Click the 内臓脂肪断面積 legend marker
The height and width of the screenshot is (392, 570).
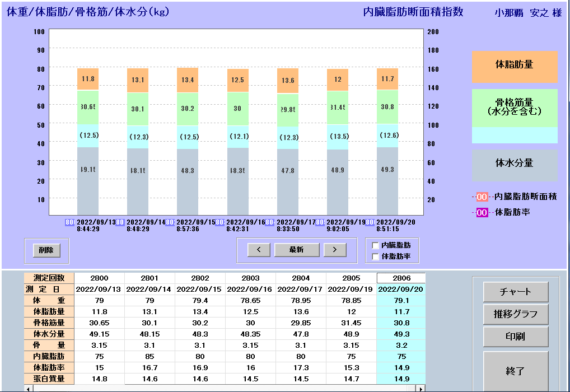(x=482, y=197)
